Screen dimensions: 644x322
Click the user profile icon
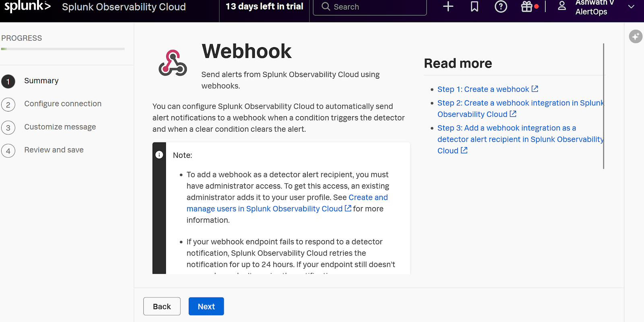(x=562, y=6)
